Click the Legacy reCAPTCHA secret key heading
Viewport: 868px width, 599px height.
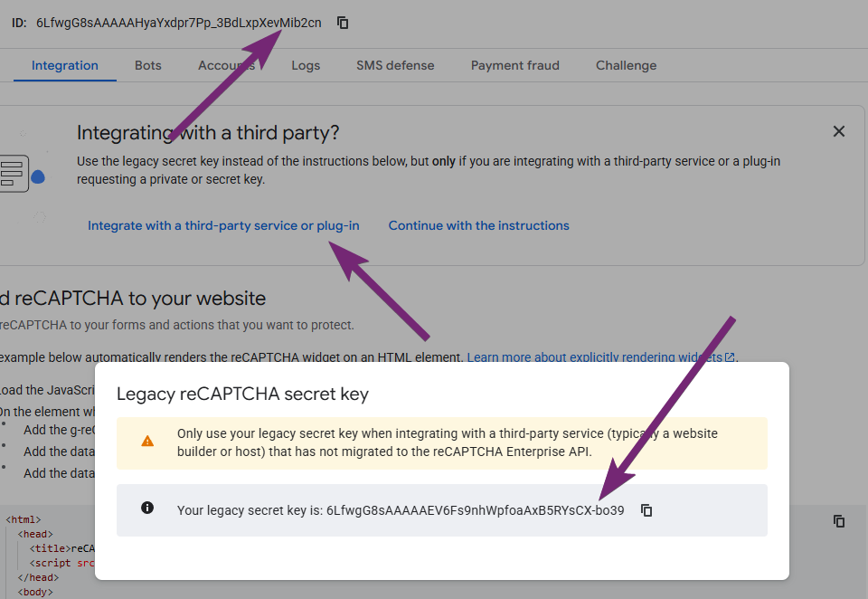(243, 394)
